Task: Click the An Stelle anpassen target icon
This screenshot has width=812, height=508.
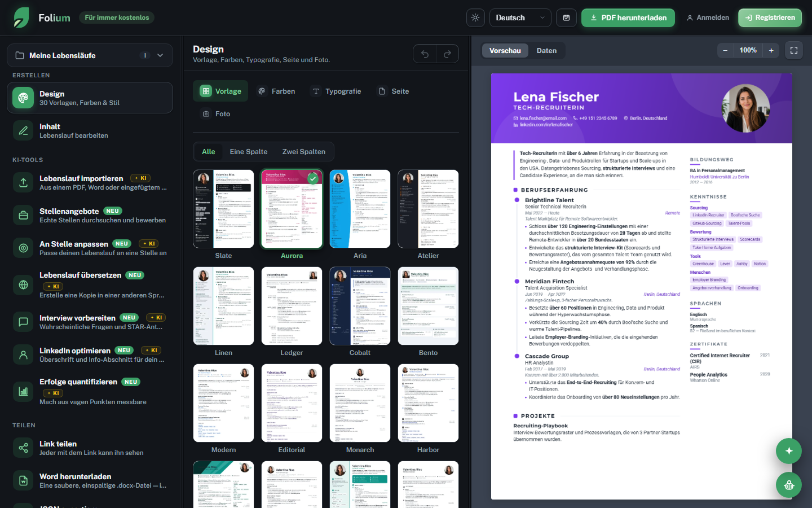Action: click(x=23, y=248)
